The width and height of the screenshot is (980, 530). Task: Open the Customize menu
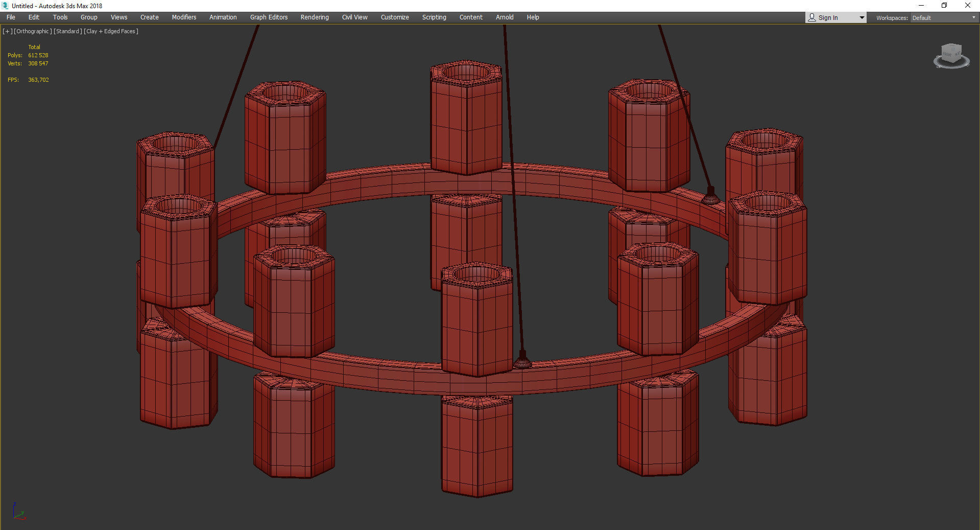(395, 17)
